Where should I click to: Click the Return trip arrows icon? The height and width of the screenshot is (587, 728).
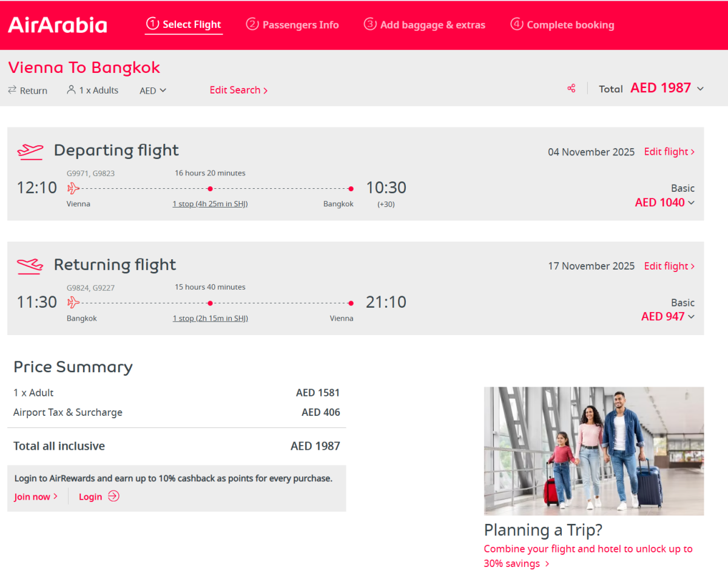coord(12,90)
